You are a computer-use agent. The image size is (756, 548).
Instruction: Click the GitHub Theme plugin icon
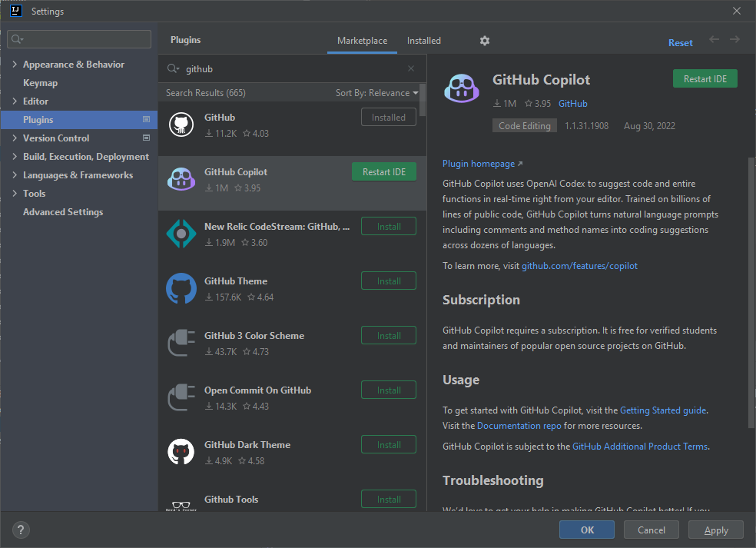[x=181, y=287]
